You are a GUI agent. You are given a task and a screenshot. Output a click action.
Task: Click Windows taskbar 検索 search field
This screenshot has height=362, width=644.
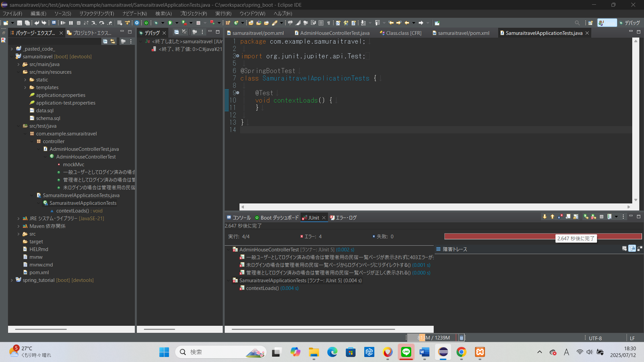tap(220, 352)
